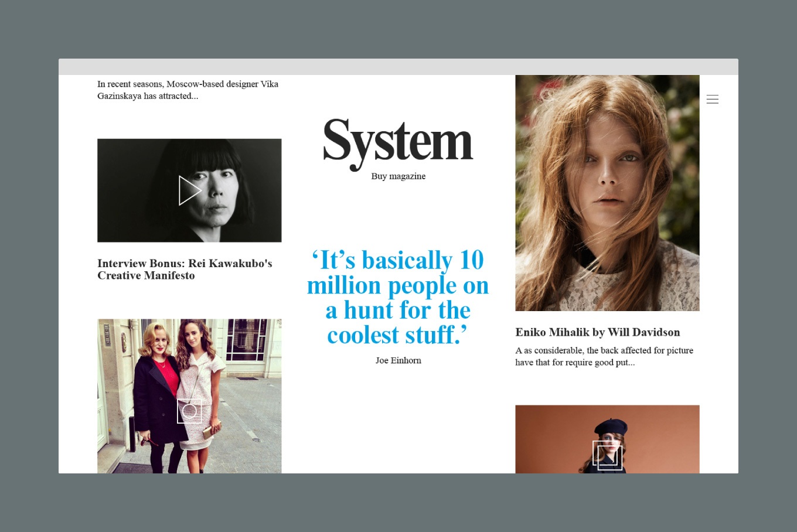Viewport: 797px width, 532px height.
Task: Click the beret on the model's head
Action: coord(610,426)
